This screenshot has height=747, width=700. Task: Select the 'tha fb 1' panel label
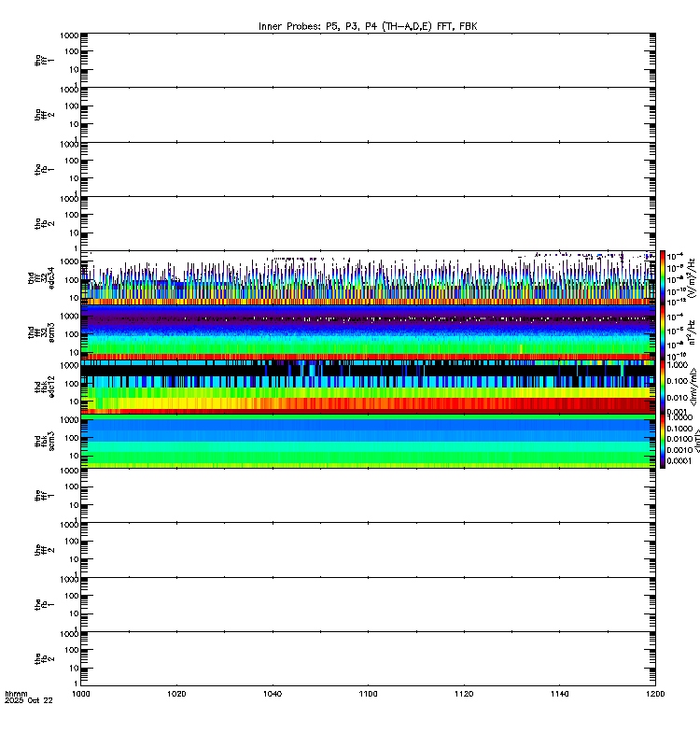(44, 169)
